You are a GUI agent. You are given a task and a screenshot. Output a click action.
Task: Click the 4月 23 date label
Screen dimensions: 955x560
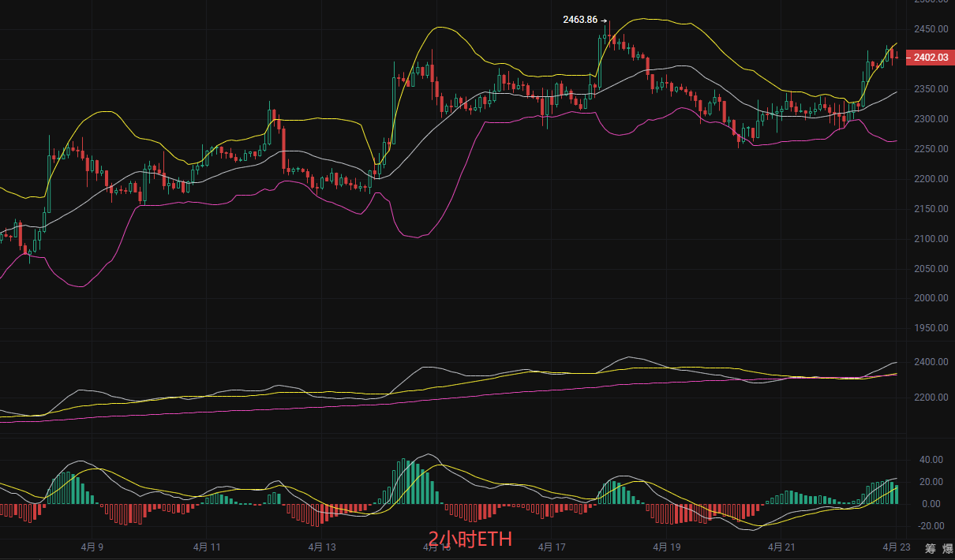pyautogui.click(x=896, y=547)
